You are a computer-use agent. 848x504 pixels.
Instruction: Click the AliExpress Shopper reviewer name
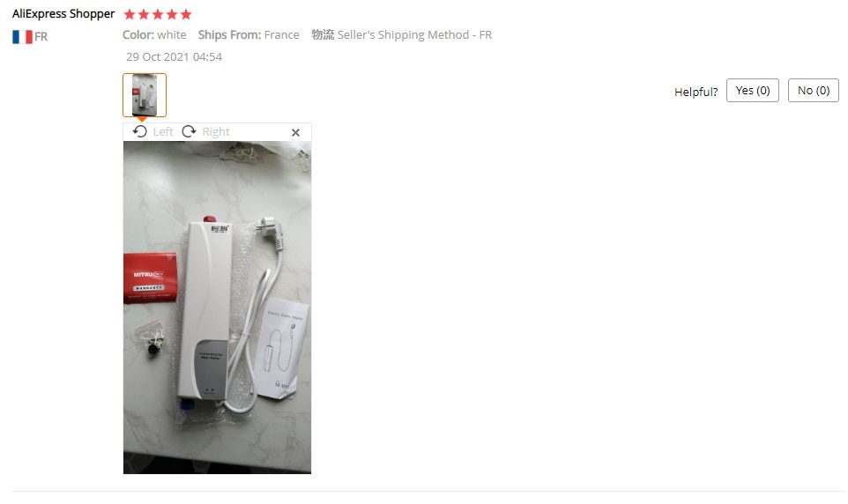point(63,14)
